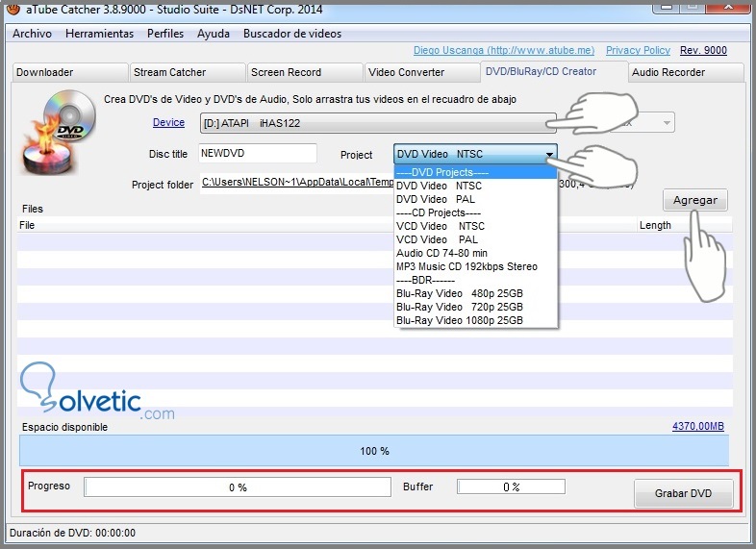Click the ----BDR------ header entry

(x=475, y=280)
